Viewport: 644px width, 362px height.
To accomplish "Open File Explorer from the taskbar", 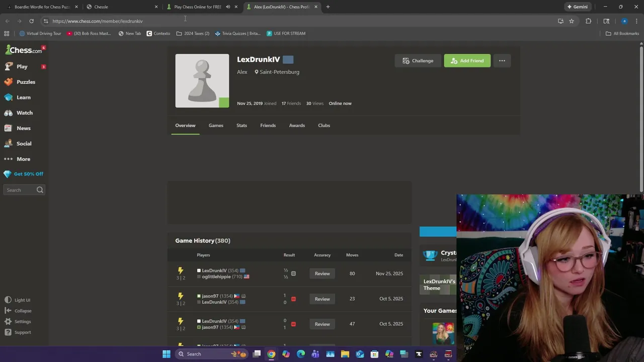I will click(345, 354).
